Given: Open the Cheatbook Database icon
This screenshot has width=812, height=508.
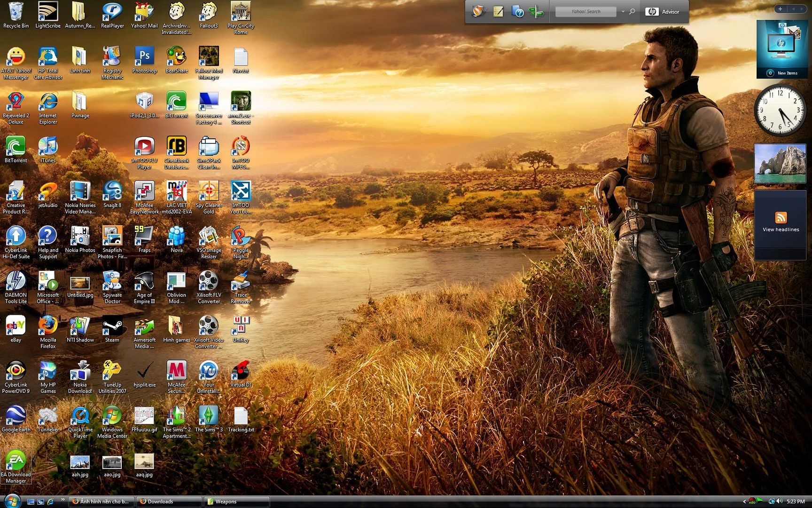Looking at the screenshot, I should pyautogui.click(x=177, y=152).
